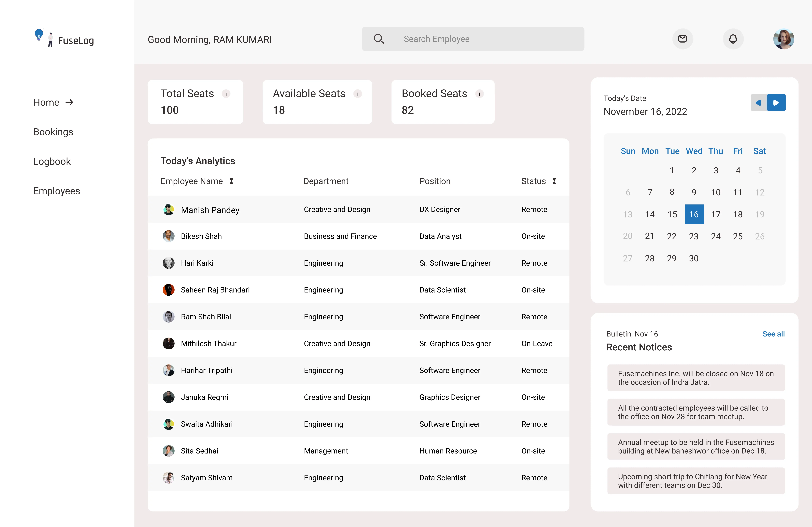Click the Home arrow icon
This screenshot has height=527, width=812.
tap(69, 103)
